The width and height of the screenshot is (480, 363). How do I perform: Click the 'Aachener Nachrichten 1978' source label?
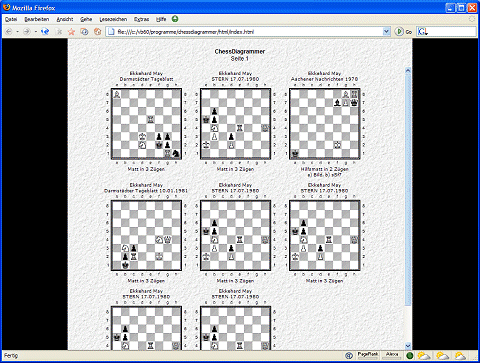coord(324,79)
